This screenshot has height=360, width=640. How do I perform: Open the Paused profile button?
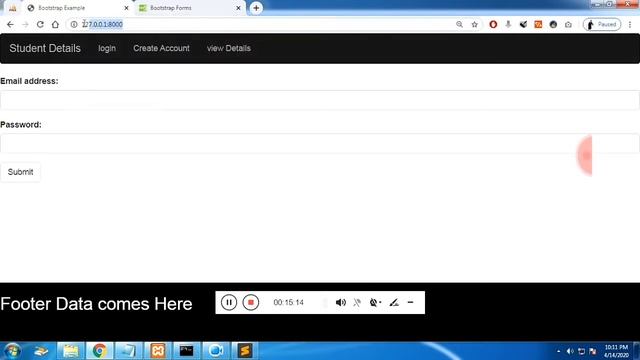(x=602, y=24)
